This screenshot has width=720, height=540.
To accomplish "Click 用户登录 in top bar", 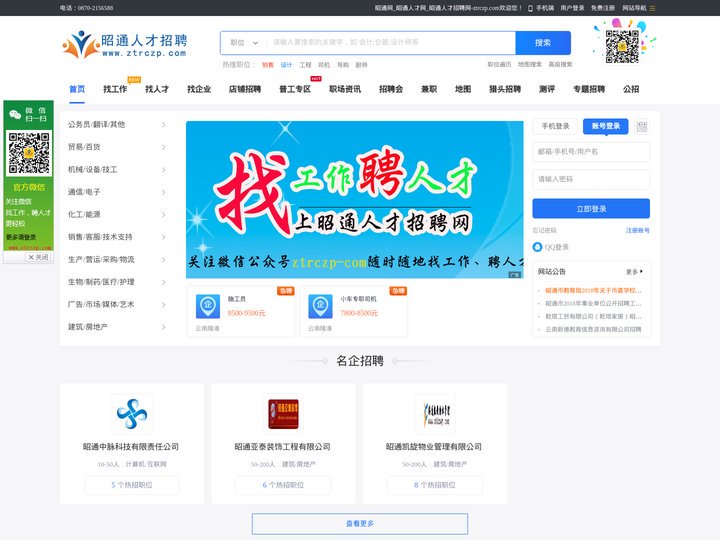I will point(572,8).
